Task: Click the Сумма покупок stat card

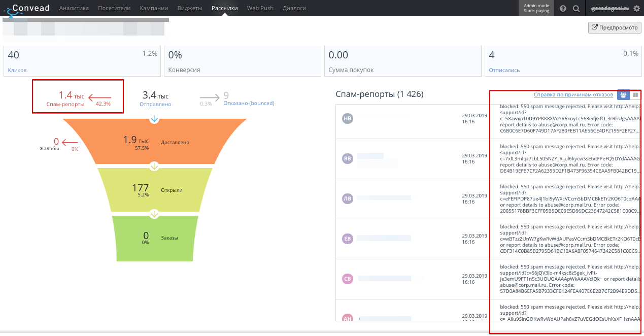Action: coord(402,61)
